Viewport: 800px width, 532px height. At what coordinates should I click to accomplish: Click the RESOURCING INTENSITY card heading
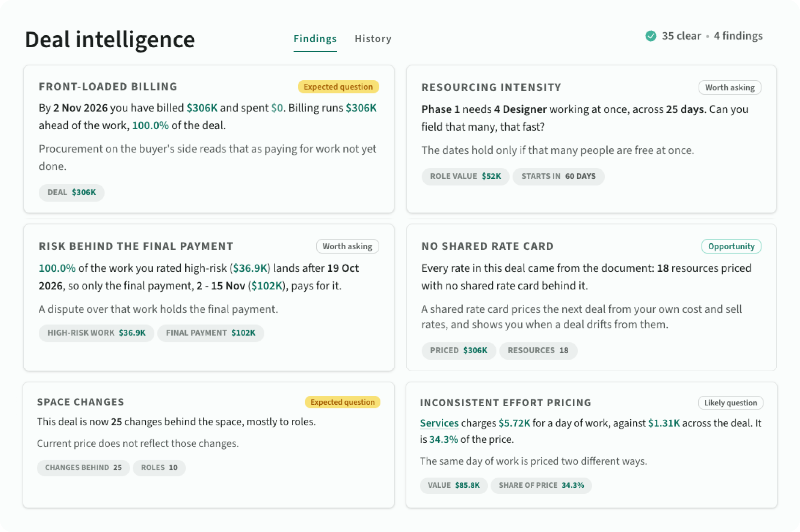(491, 87)
